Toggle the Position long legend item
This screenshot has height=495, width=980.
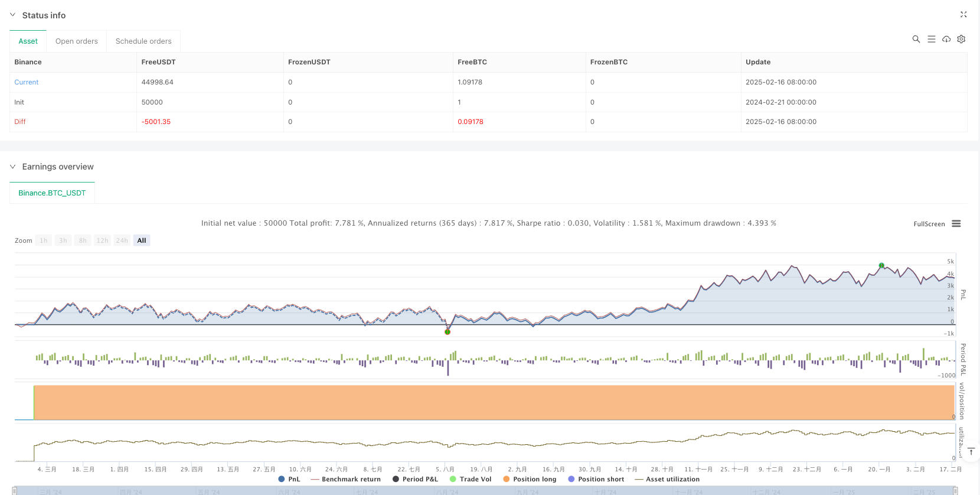click(530, 479)
